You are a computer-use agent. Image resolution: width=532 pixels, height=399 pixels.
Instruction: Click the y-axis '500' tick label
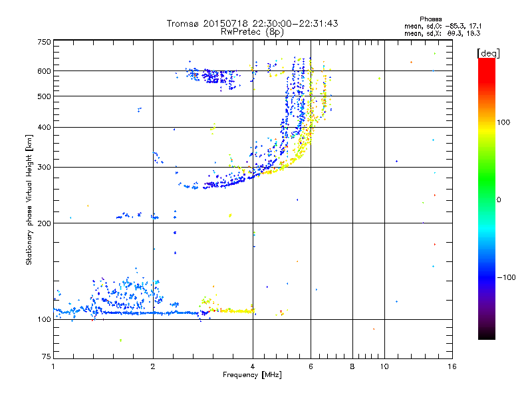pyautogui.click(x=44, y=96)
